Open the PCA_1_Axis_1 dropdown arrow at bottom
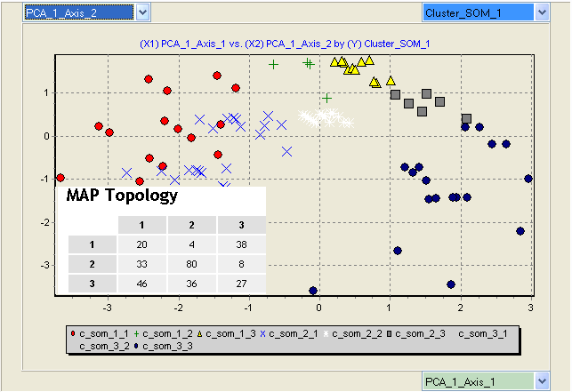 (x=544, y=381)
